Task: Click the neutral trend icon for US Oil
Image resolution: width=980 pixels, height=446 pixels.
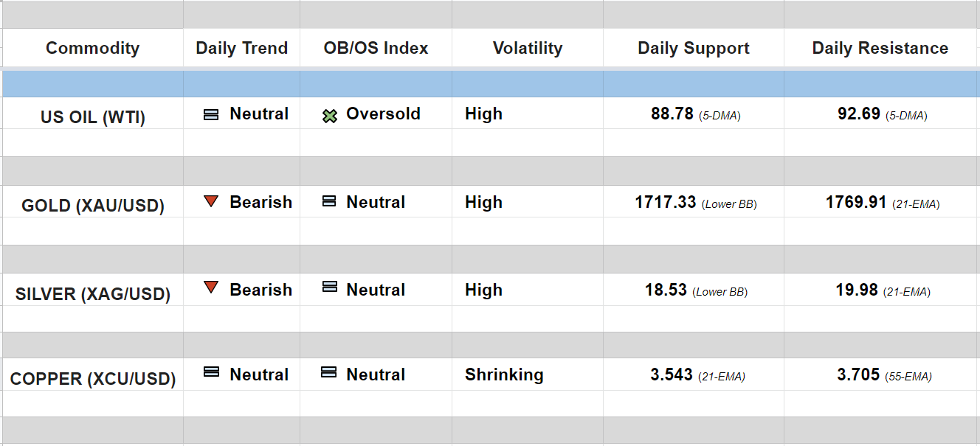Action: click(211, 115)
